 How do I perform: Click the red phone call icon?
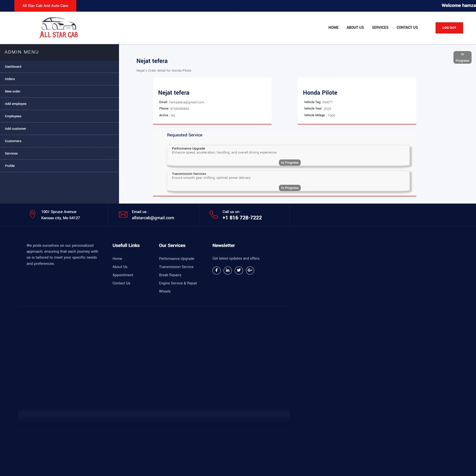tap(214, 215)
